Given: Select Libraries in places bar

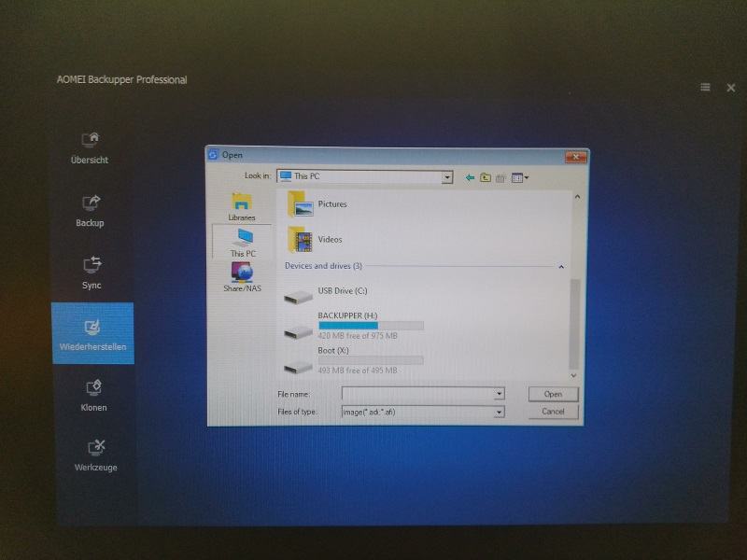Looking at the screenshot, I should tap(242, 206).
